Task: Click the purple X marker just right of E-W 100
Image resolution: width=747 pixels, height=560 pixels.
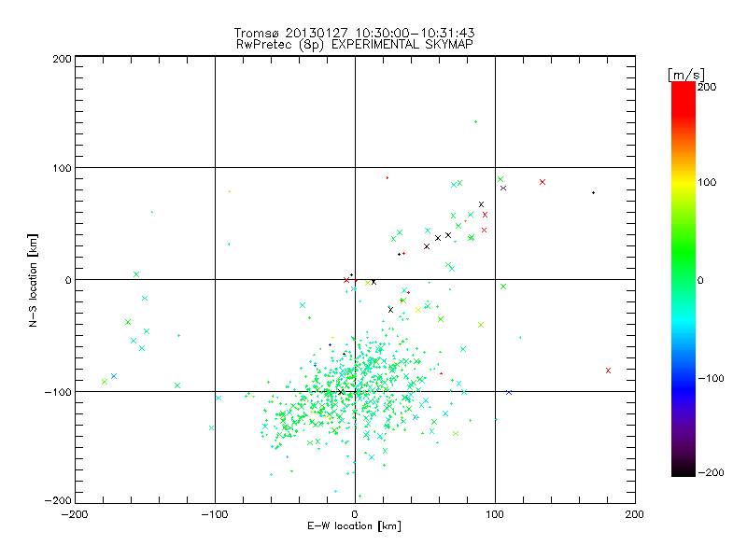Action: pyautogui.click(x=503, y=189)
